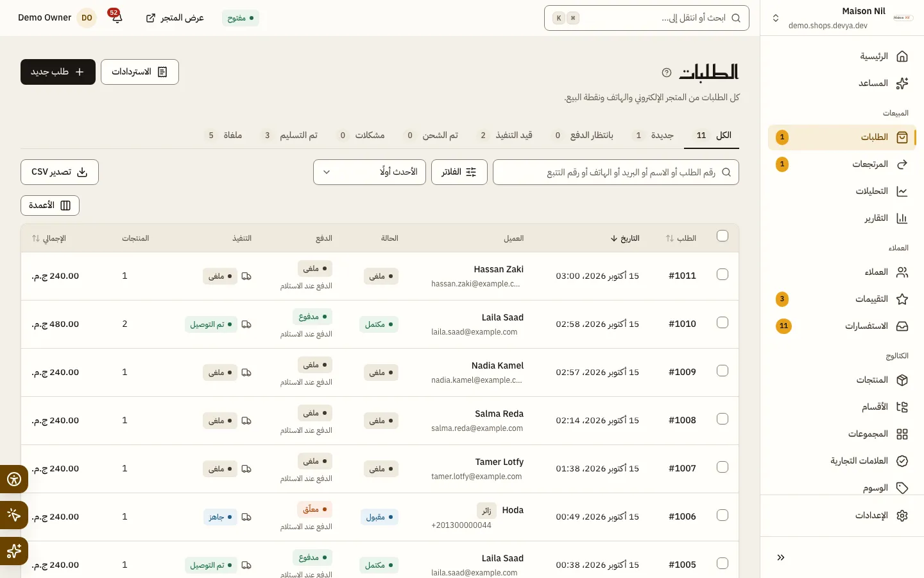Export orders with تصدير CSV button
This screenshot has width=924, height=578.
pyautogui.click(x=60, y=172)
